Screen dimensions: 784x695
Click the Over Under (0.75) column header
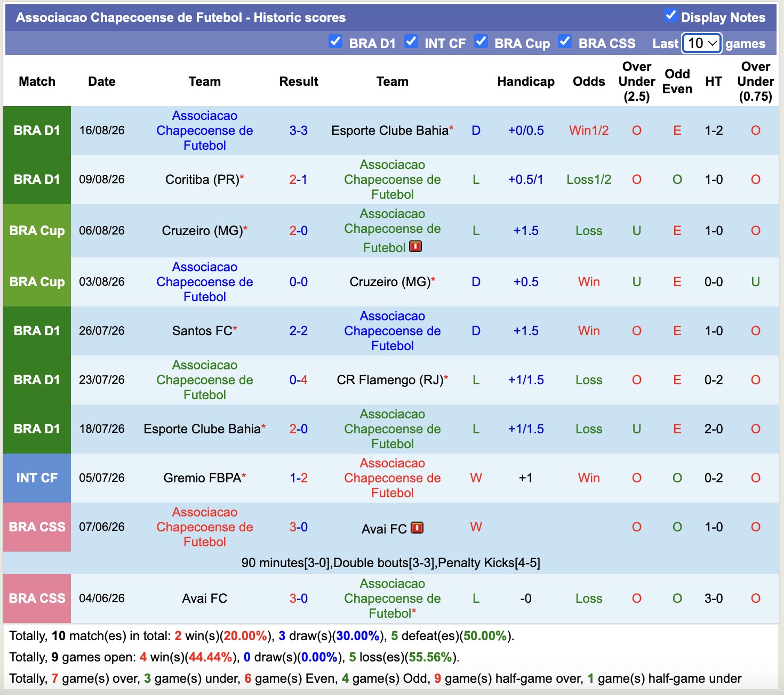coord(756,82)
